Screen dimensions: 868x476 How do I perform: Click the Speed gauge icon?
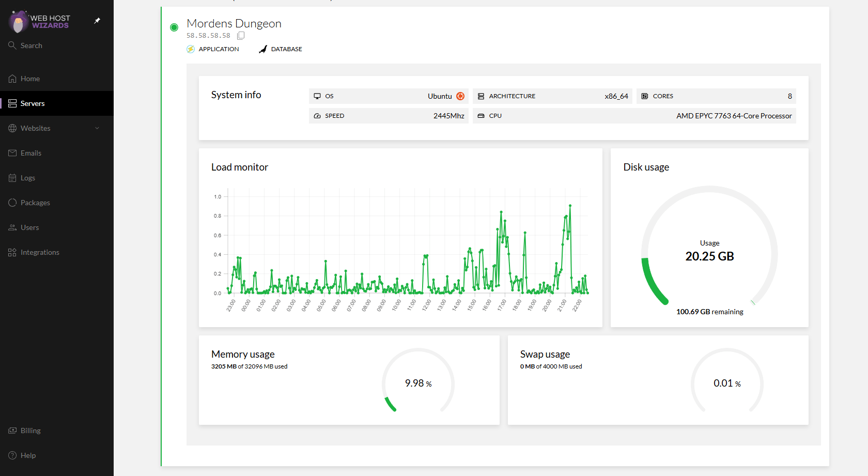pos(317,116)
